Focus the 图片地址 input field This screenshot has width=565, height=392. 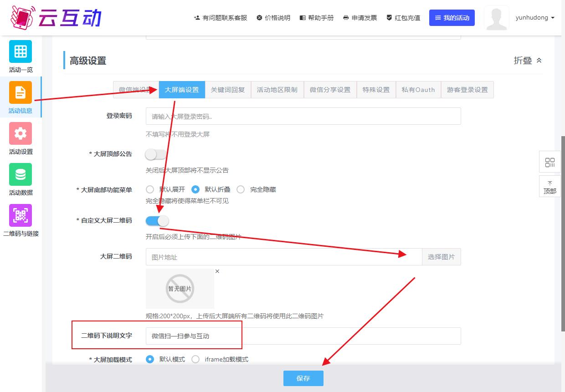(284, 257)
